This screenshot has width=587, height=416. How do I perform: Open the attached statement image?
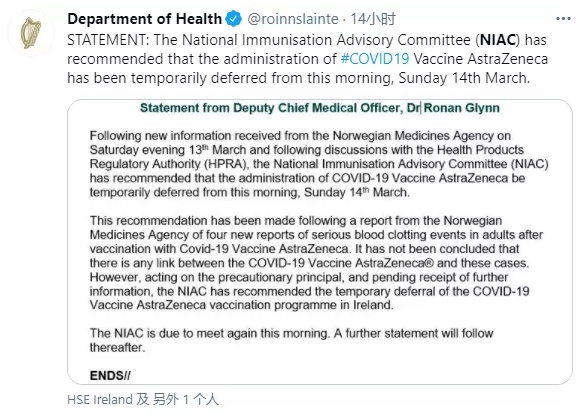pos(320,242)
